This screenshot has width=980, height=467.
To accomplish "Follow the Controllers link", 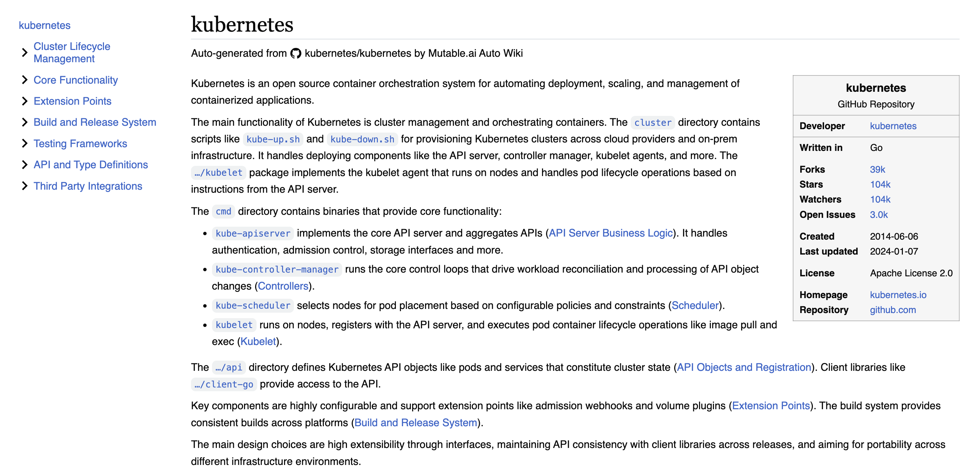I will tap(283, 286).
